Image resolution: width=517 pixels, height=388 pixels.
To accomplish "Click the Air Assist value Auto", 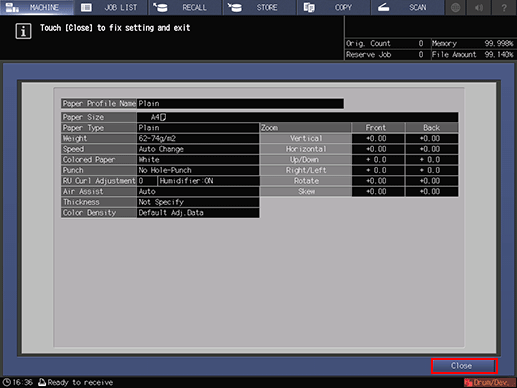I will [x=198, y=192].
